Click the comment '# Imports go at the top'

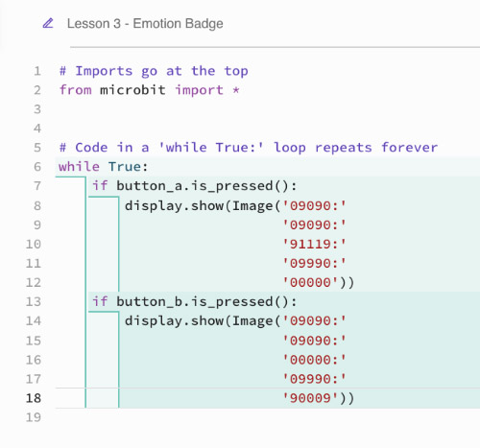154,71
